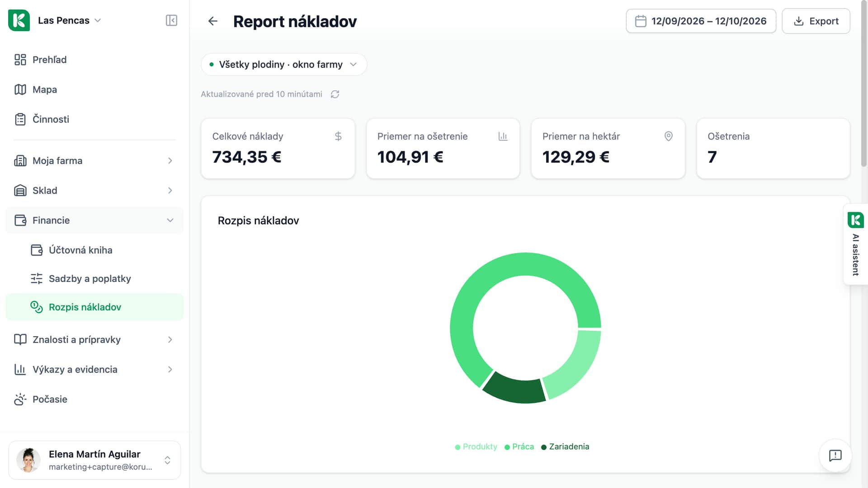This screenshot has height=488, width=868.
Task: Collapse the Financie section
Action: pos(94,220)
